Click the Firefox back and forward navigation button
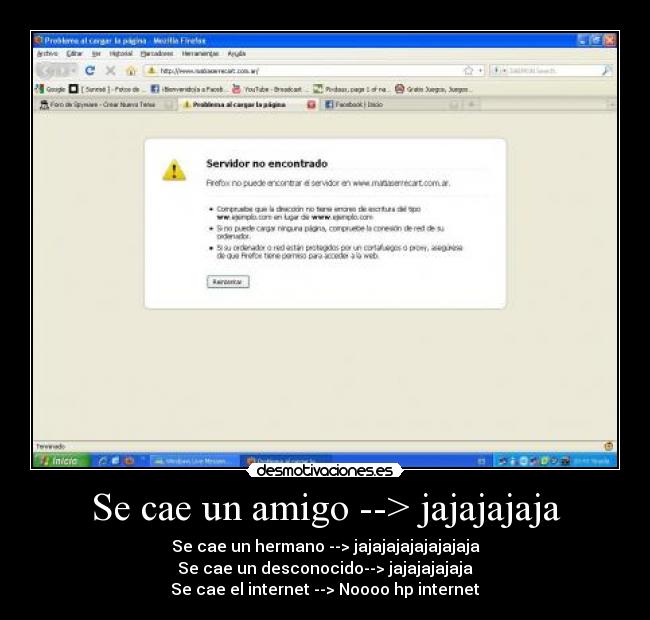This screenshot has width=650, height=620. [56, 71]
